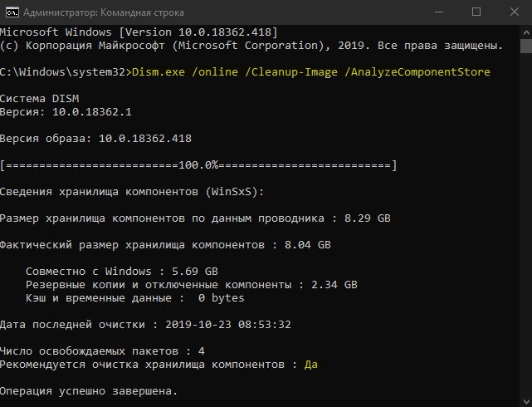Click the 100.0% progress bar line
This screenshot has width=532, height=407.
click(x=198, y=165)
